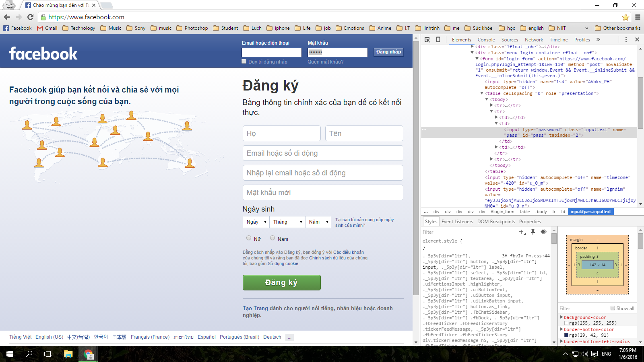Click the Styles Filter input
Viewport: 644px width, 362px height.
[469, 232]
